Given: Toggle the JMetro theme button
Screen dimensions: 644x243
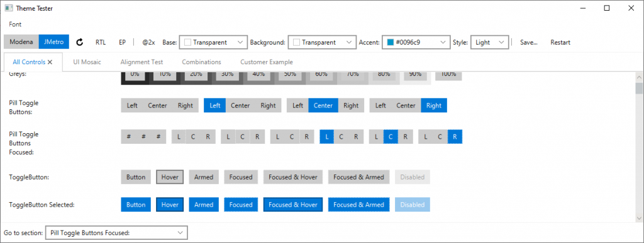Looking at the screenshot, I should [54, 42].
